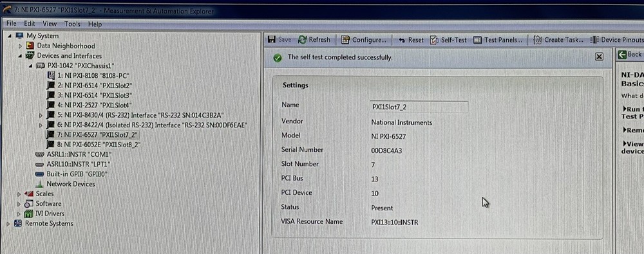
Task: Open the Tools menu
Action: (x=73, y=24)
